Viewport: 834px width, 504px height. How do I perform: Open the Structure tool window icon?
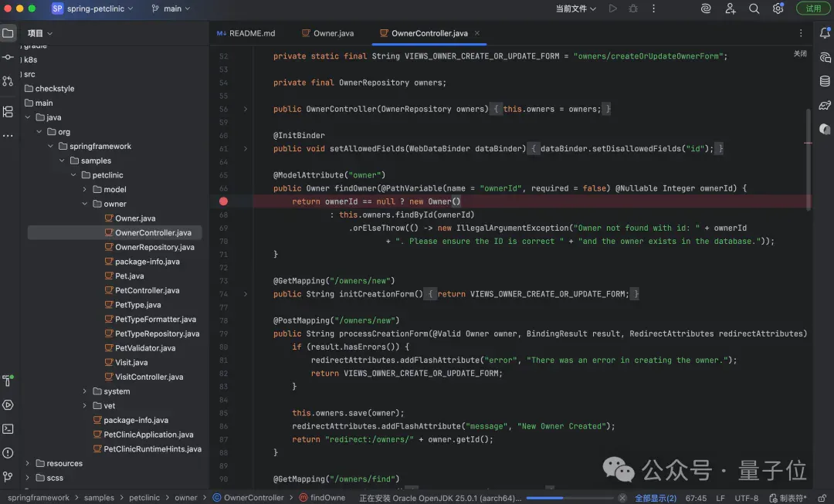pyautogui.click(x=8, y=112)
